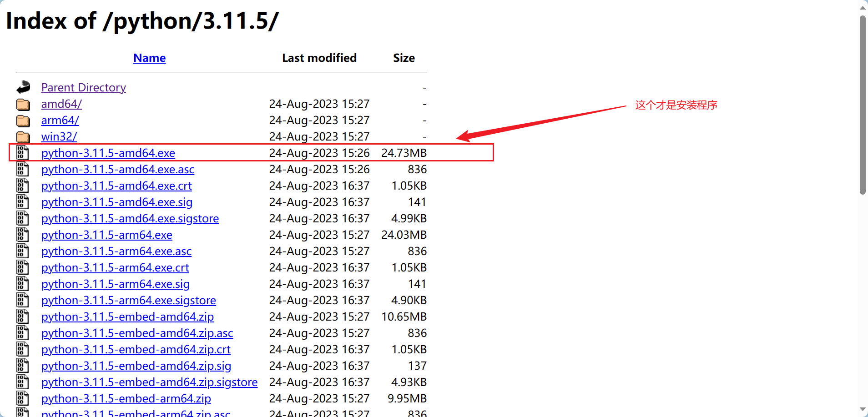
Task: Click the 24.03MB size value
Action: coord(404,235)
